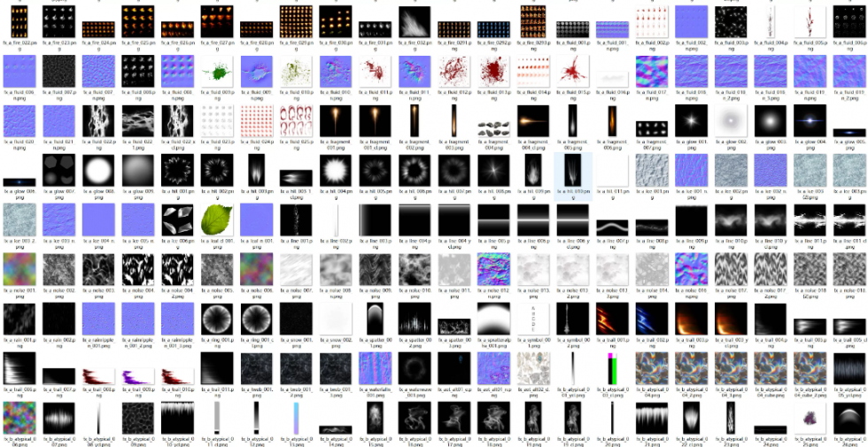Click the file name fx_a_glow_003.png

[x=771, y=143]
